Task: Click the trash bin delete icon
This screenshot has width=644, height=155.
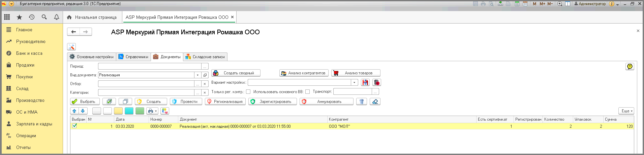Action: [362, 102]
